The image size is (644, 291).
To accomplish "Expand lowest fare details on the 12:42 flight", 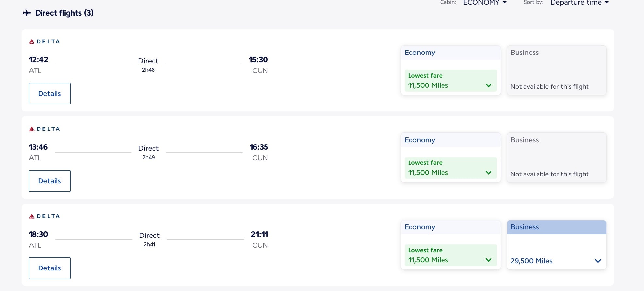I will [489, 85].
